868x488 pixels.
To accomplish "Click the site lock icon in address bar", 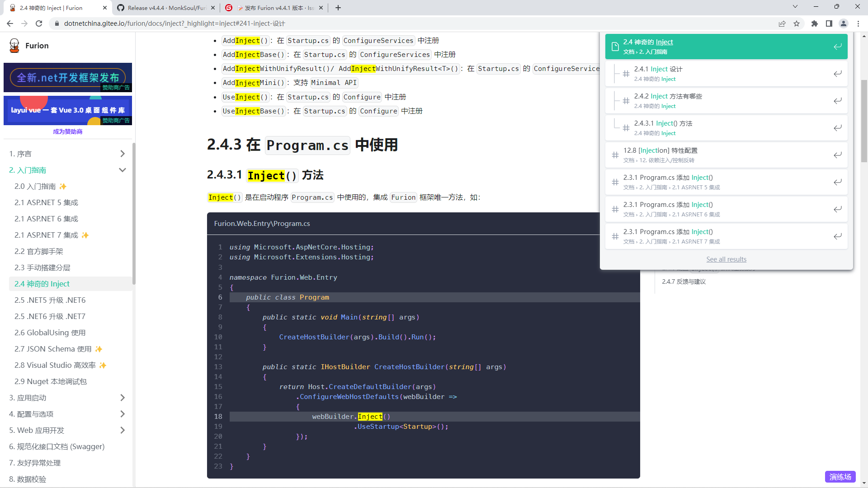I will pos(57,23).
